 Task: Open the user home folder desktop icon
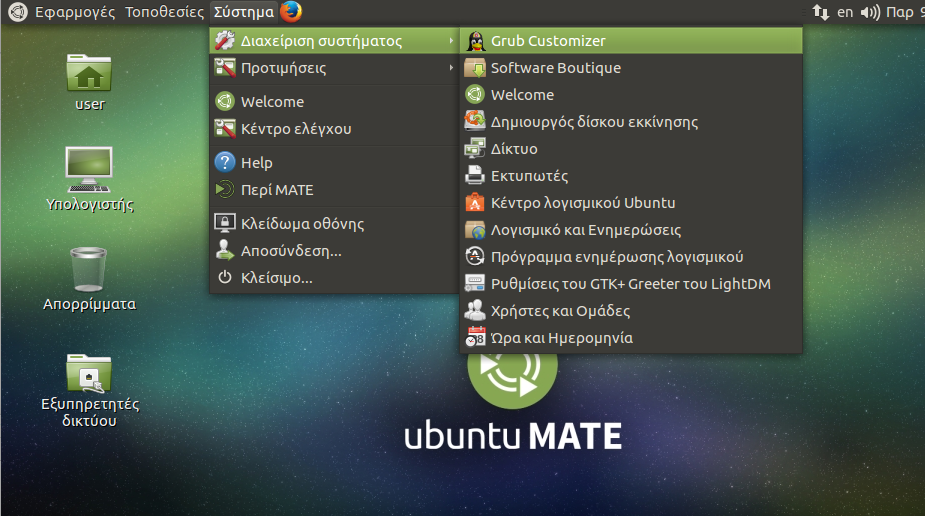[89, 74]
